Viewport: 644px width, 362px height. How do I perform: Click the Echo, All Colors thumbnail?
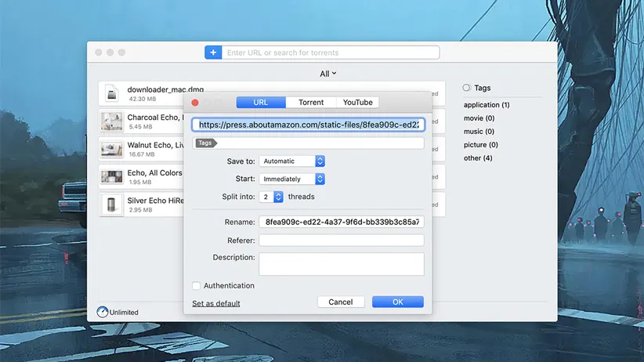pyautogui.click(x=112, y=177)
